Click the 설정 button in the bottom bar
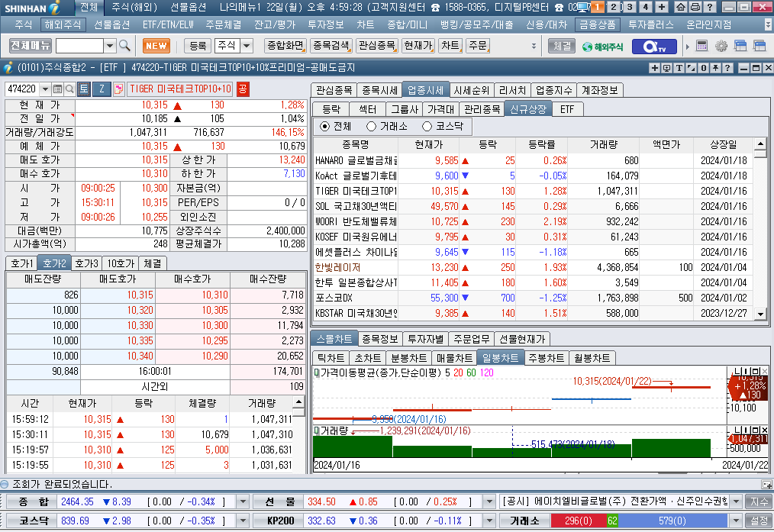The image size is (774, 532). tap(758, 521)
